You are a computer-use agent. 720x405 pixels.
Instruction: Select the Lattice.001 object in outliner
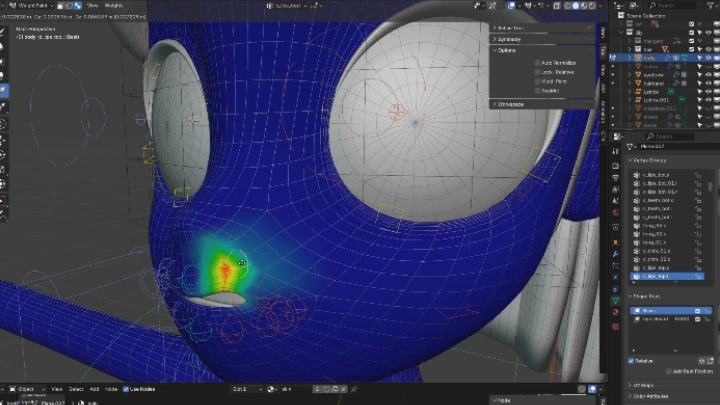click(x=656, y=100)
